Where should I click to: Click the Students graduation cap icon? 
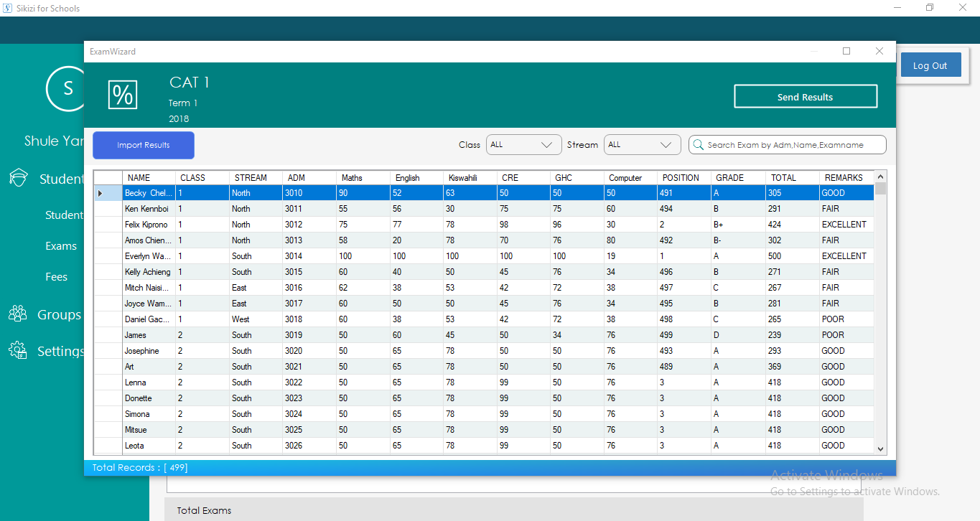click(x=19, y=179)
